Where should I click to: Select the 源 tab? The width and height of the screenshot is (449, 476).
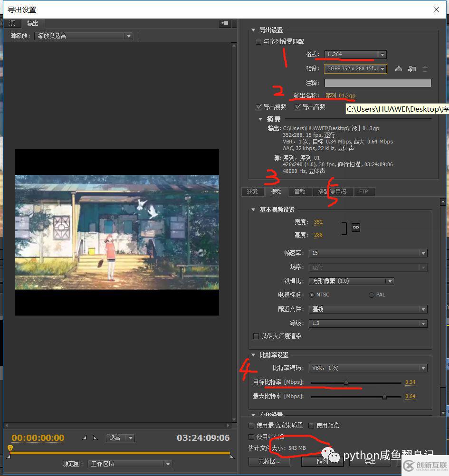tap(12, 23)
